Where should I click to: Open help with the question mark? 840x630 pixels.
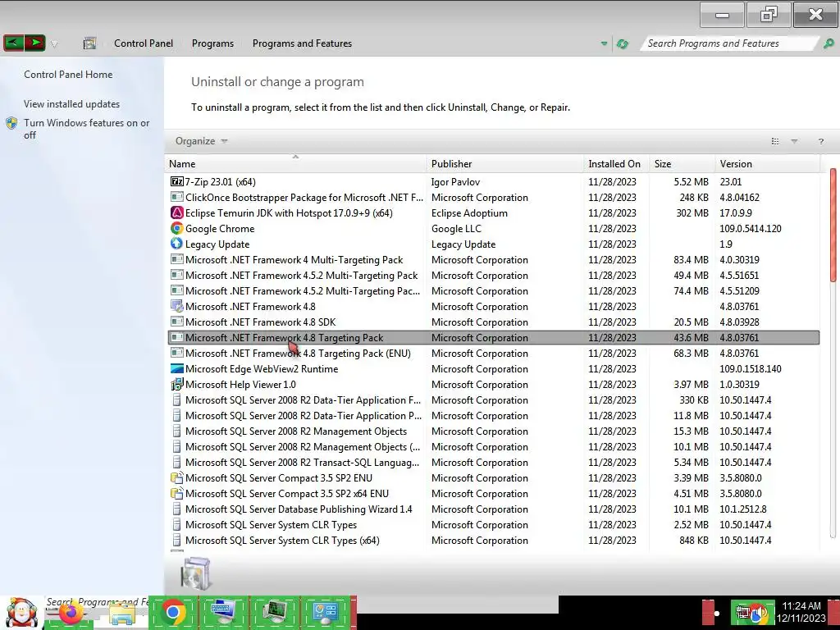click(x=820, y=141)
